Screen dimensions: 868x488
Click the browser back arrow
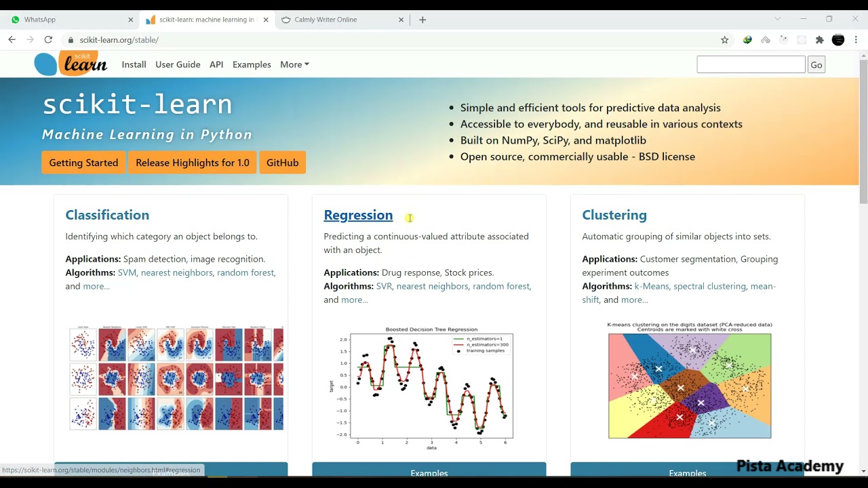click(12, 40)
